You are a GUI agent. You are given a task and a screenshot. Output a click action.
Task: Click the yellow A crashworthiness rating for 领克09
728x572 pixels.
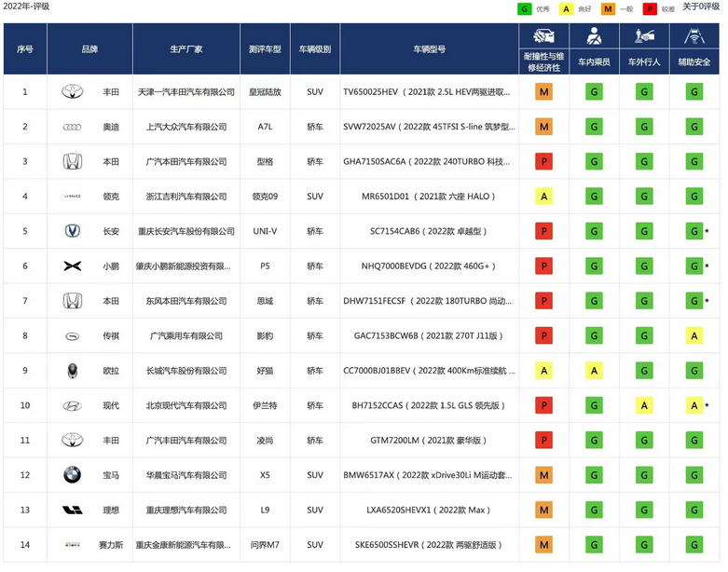543,197
